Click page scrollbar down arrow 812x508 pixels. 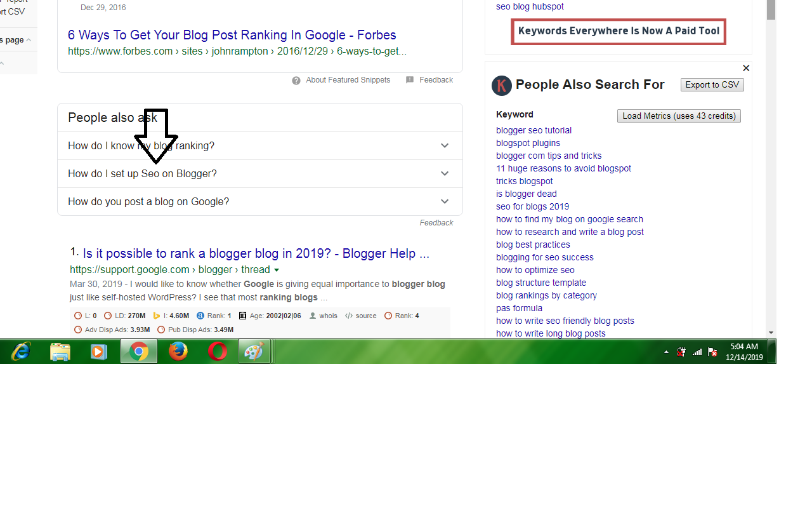click(x=771, y=332)
